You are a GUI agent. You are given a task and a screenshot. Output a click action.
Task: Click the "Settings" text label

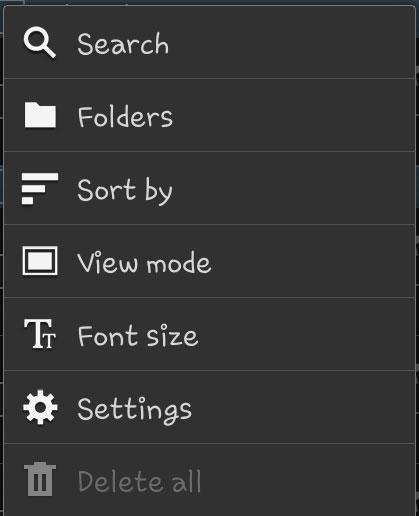[x=135, y=410]
